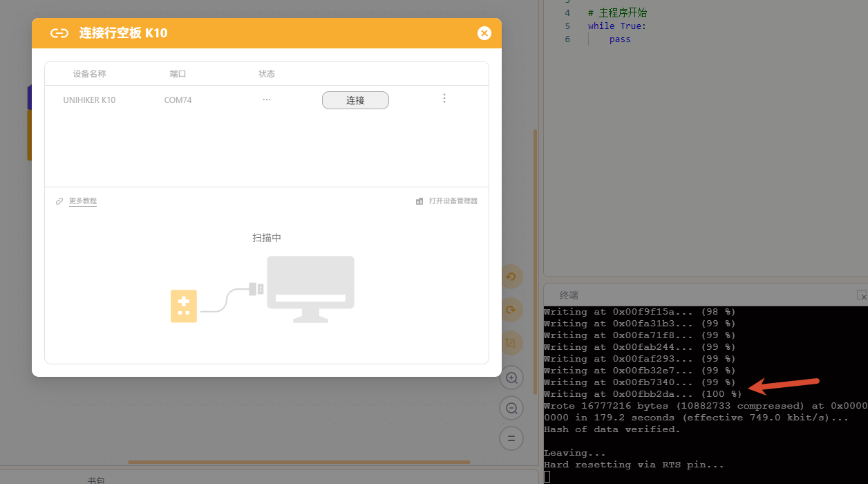Click the code comment line 主程序开始

coord(617,13)
